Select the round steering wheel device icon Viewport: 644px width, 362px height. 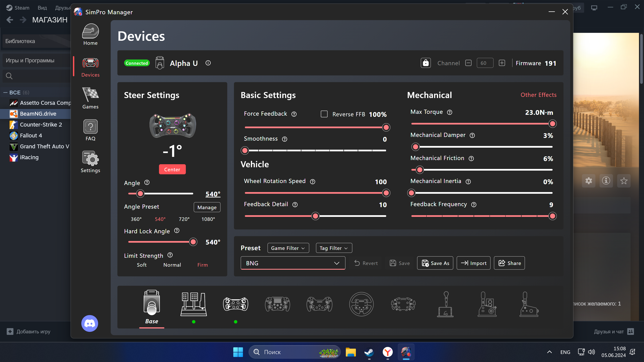[x=361, y=304]
